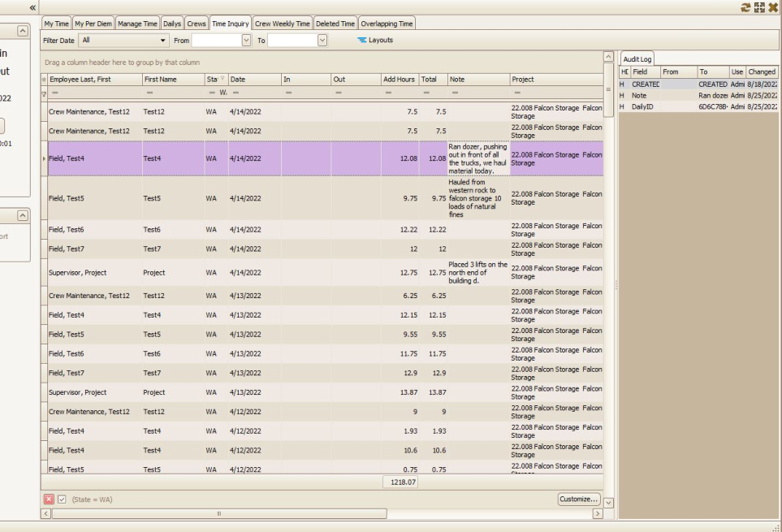Remove the State = WA filter with red X
Screen dimensions: 782x532
point(48,499)
